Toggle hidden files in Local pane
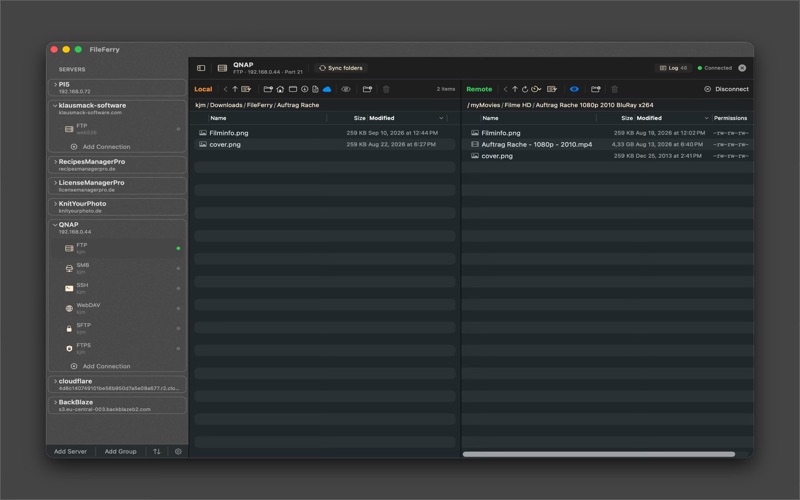 [346, 89]
